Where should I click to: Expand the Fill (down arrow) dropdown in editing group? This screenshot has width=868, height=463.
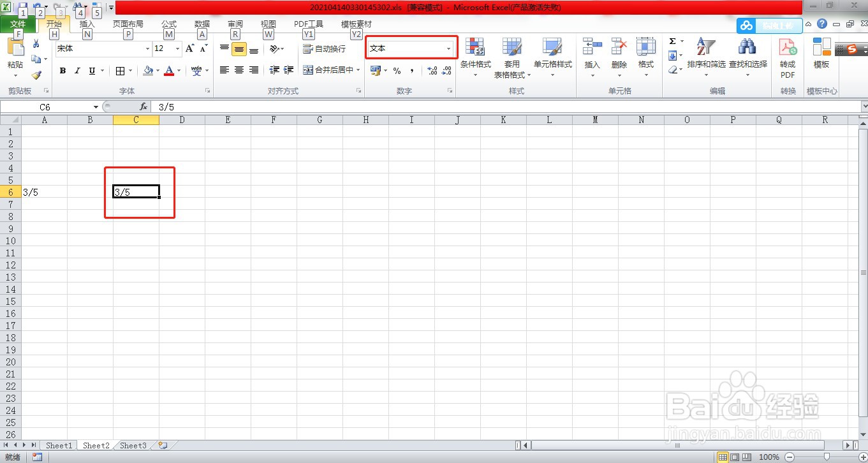pos(681,56)
